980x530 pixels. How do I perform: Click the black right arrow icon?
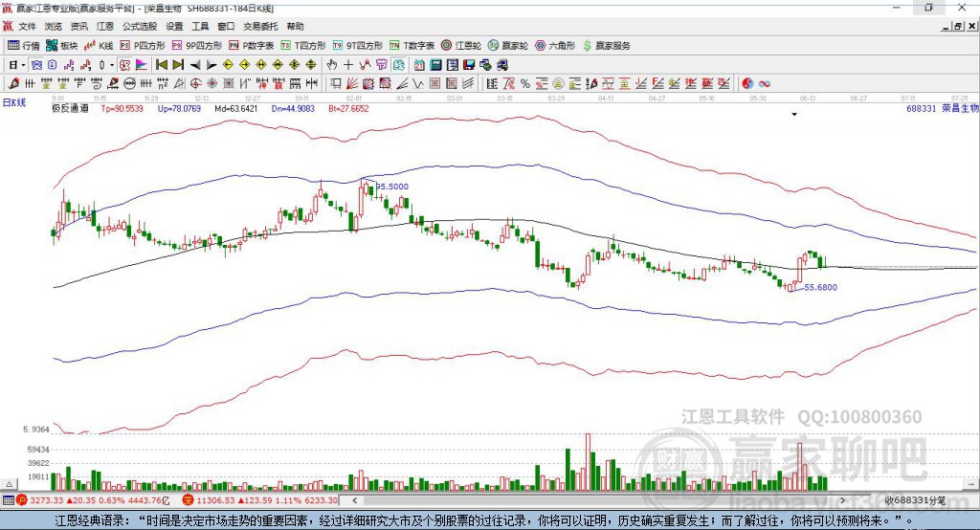[x=212, y=65]
